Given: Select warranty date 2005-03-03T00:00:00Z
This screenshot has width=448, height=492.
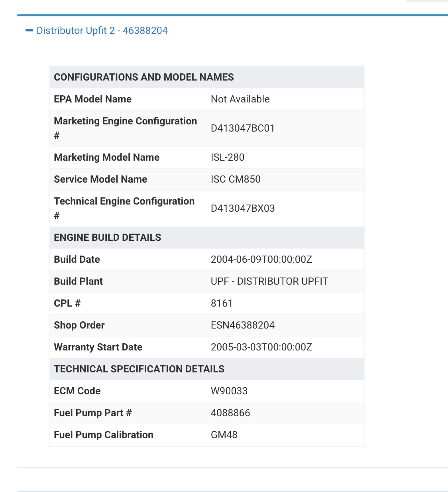Looking at the screenshot, I should point(261,347).
